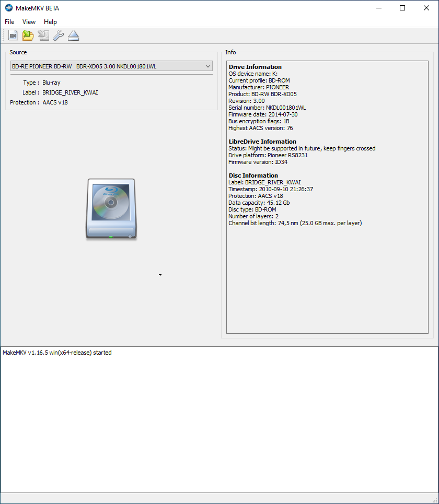Click the AACS v18 protection value
439x504 pixels.
point(55,102)
